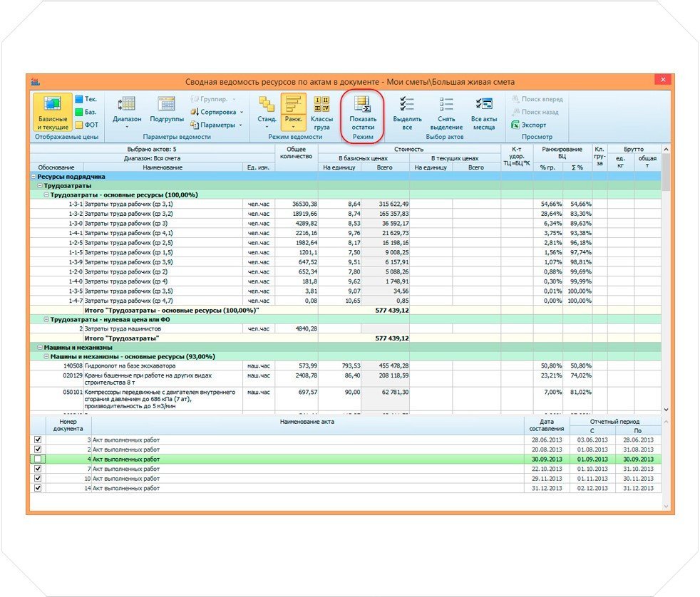Image resolution: width=700 pixels, height=597 pixels.
Task: Click the date 30.09.2013 in Дата составления
Action: [547, 459]
